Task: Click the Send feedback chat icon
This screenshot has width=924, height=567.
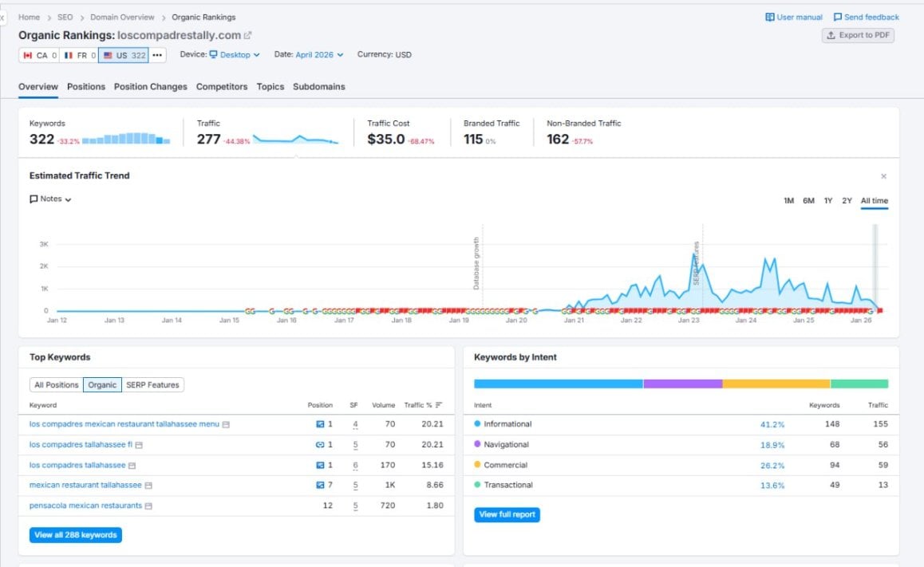Action: point(837,17)
